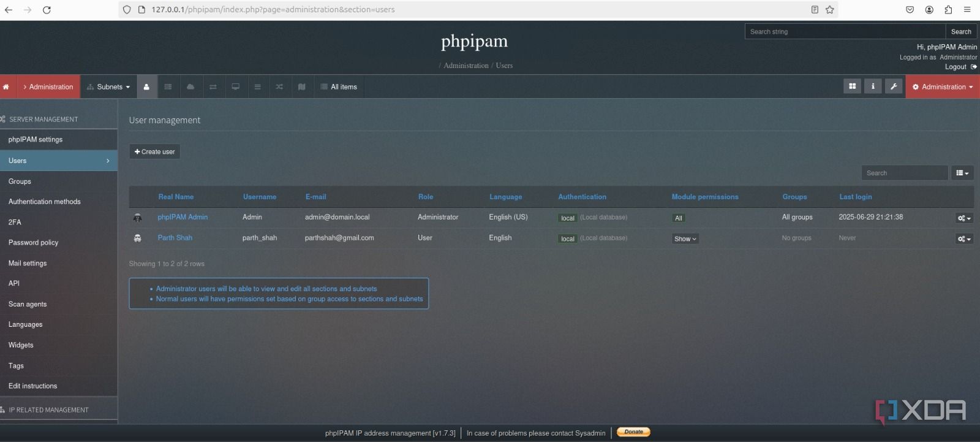Open the browser extensions puzzle icon
Viewport: 980px width, 442px height.
[948, 10]
